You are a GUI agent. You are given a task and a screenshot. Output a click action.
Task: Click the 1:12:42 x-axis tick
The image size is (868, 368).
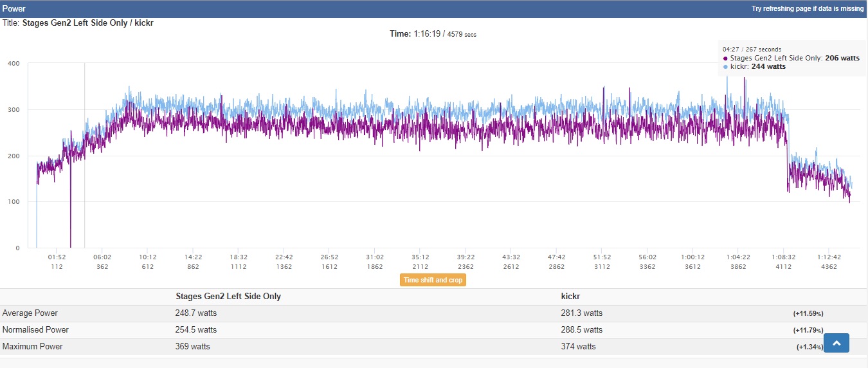[x=829, y=257]
